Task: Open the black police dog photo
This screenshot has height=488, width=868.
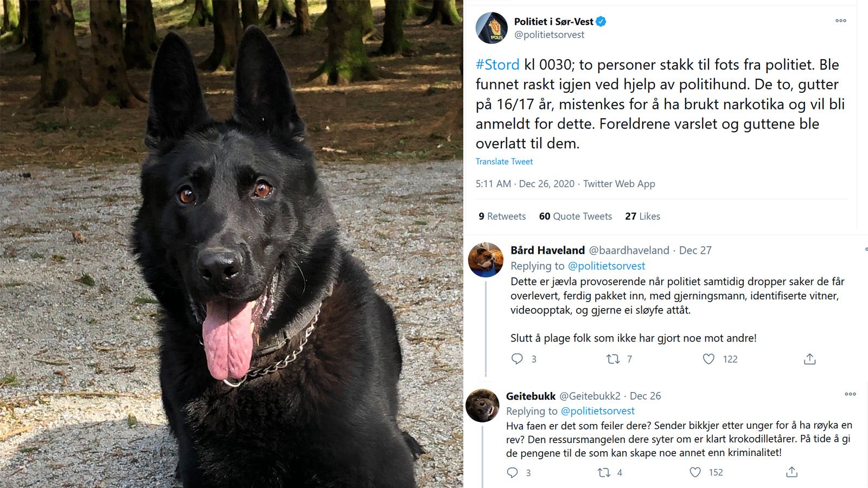Action: pos(232,244)
